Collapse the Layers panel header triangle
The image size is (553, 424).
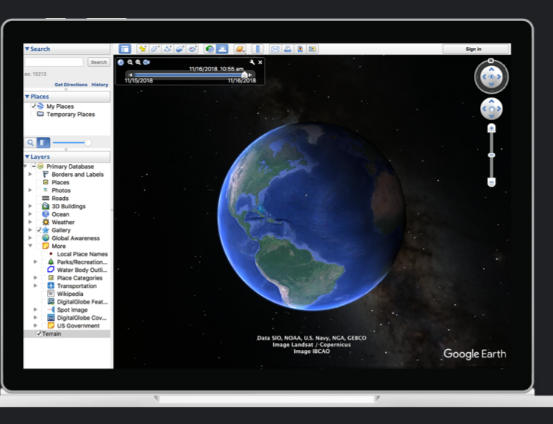[x=27, y=157]
